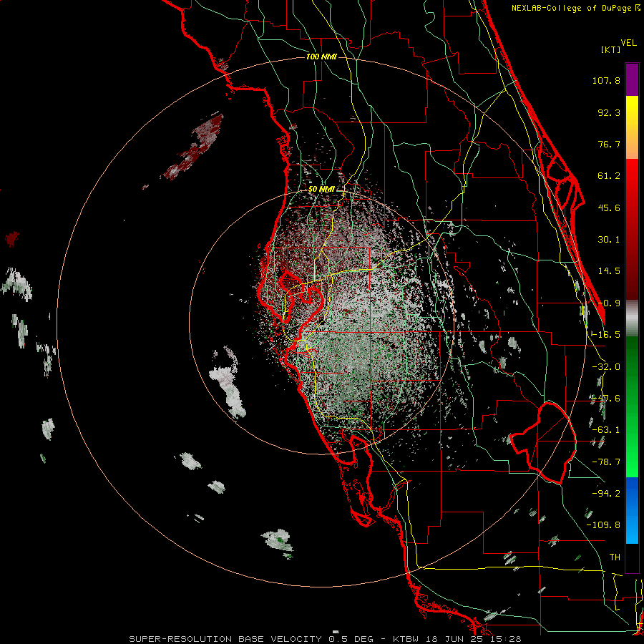The image size is (644, 644).
Task: Select the -109.8 legend value
Action: click(x=603, y=525)
